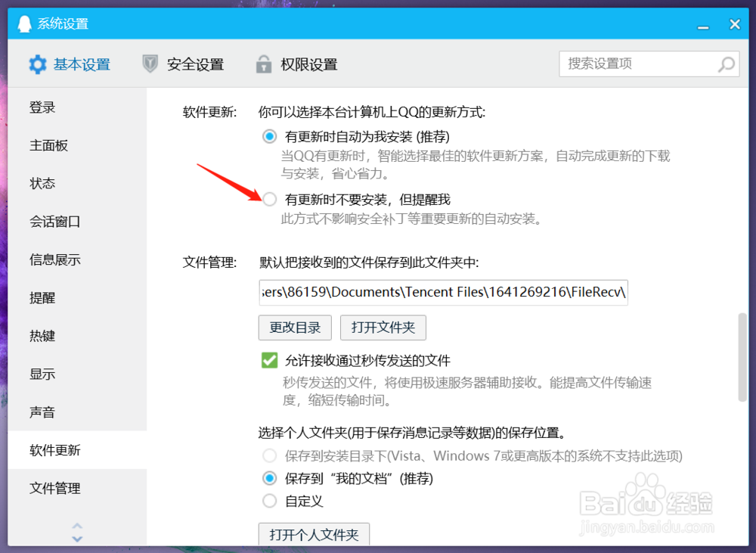Image resolution: width=756 pixels, height=553 pixels.
Task: Open the 状态 sidebar section
Action: [77, 183]
